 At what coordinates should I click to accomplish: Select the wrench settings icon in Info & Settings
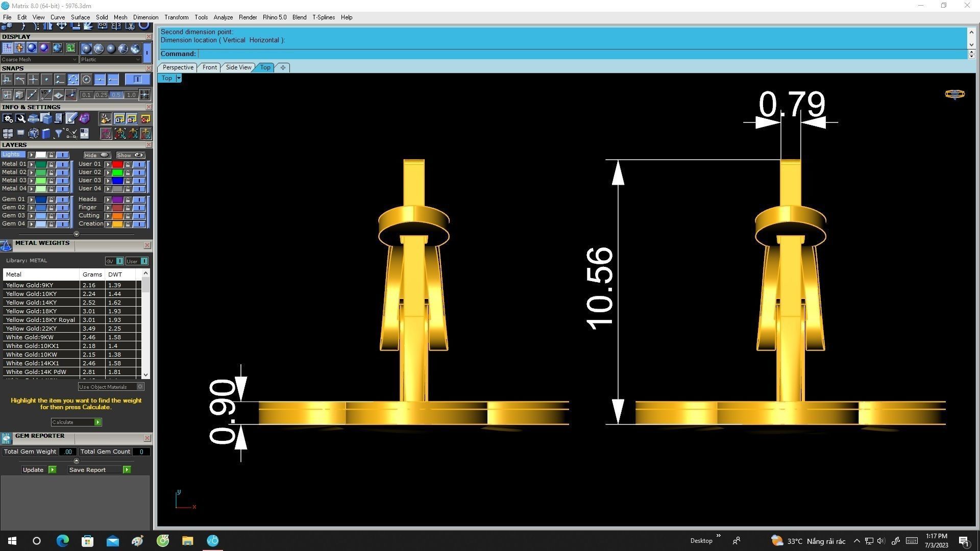20,118
